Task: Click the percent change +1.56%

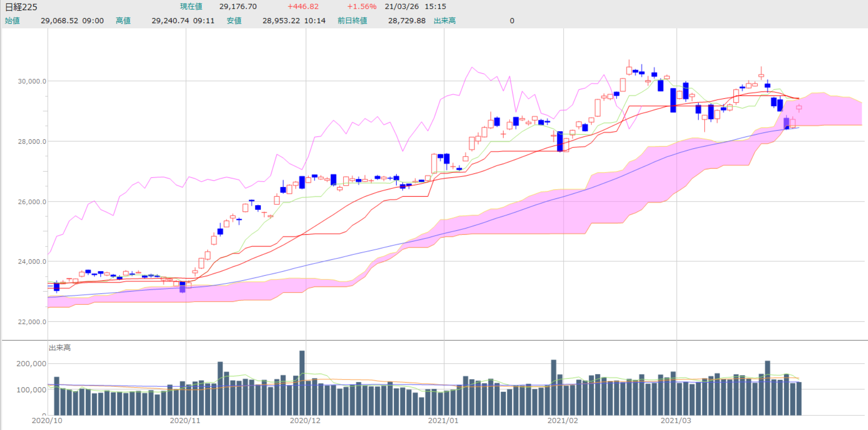Action: coord(362,6)
